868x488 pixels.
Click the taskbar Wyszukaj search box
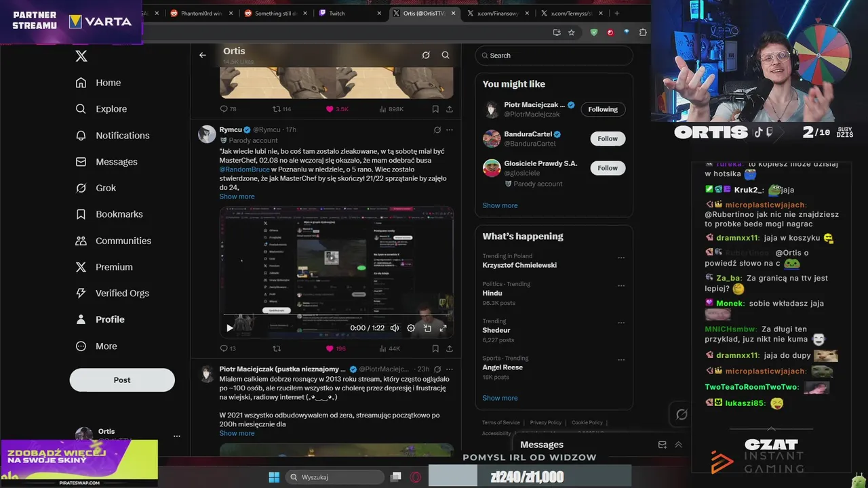pyautogui.click(x=335, y=477)
